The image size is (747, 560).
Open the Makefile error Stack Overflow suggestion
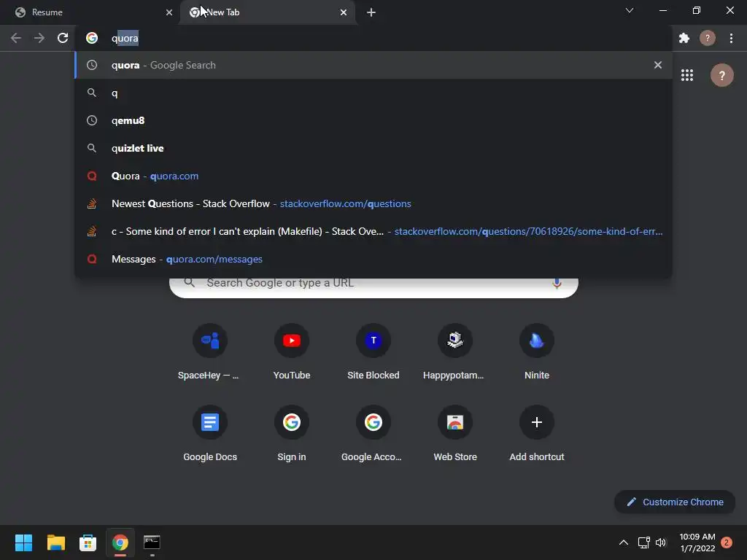[373, 231]
